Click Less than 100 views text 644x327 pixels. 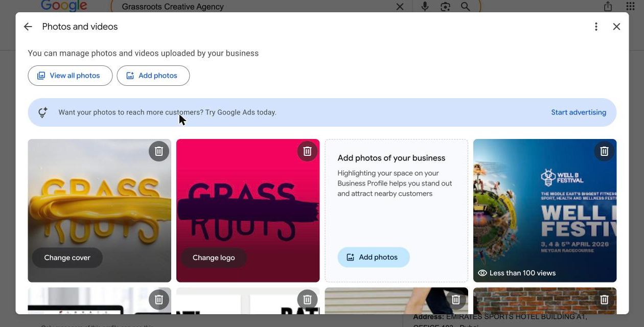522,273
